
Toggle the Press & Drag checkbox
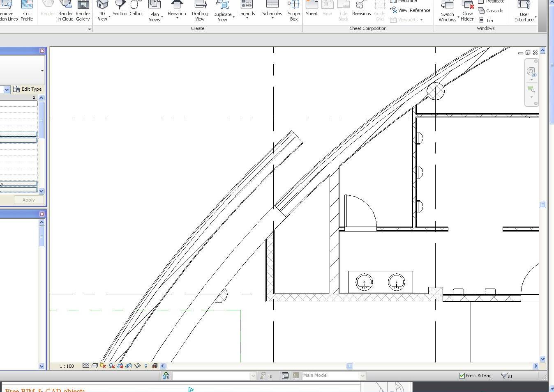[x=462, y=376]
